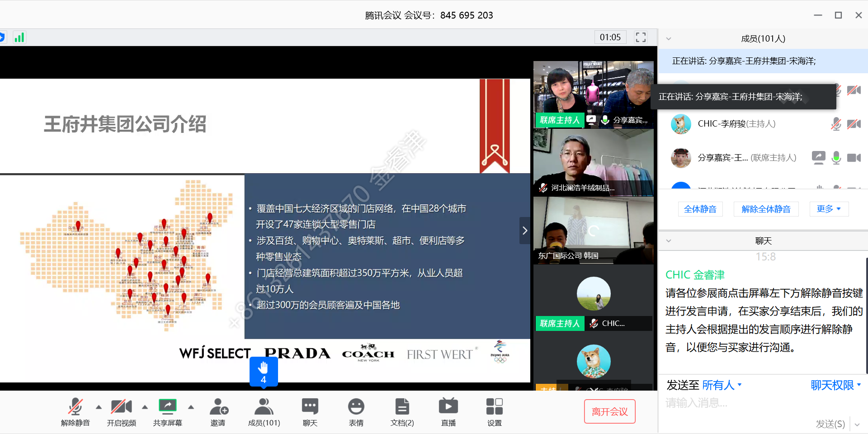This screenshot has height=434, width=868.
Task: Open send options arrow next to 发送(S)
Action: coord(857,425)
